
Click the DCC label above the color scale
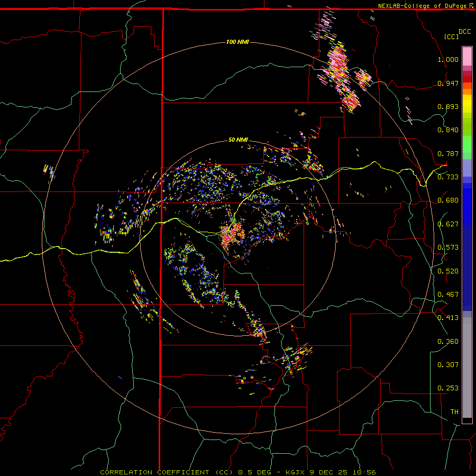pyautogui.click(x=464, y=32)
